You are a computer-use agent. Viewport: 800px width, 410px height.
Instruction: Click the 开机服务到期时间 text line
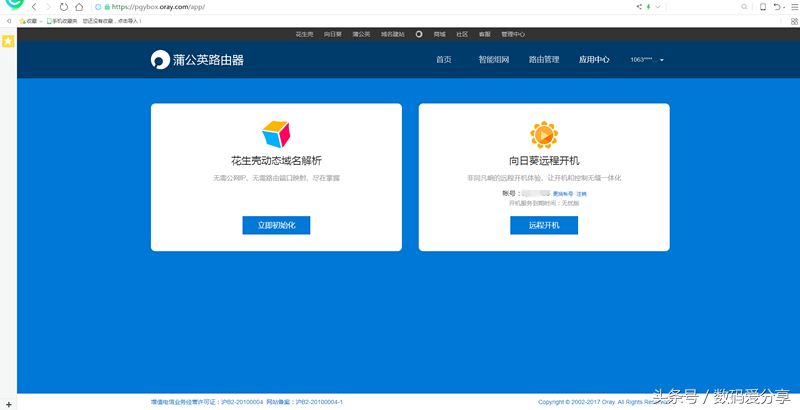(x=544, y=203)
